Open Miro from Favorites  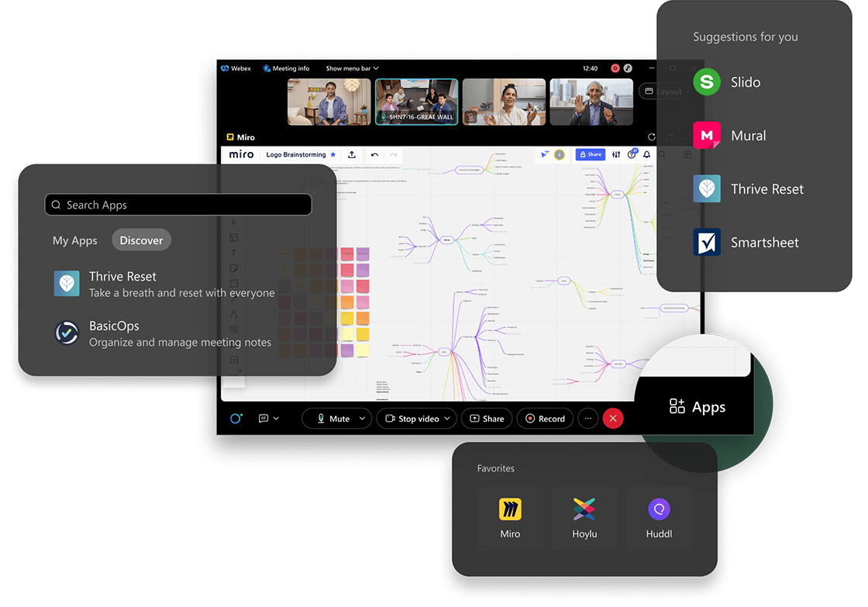[510, 519]
